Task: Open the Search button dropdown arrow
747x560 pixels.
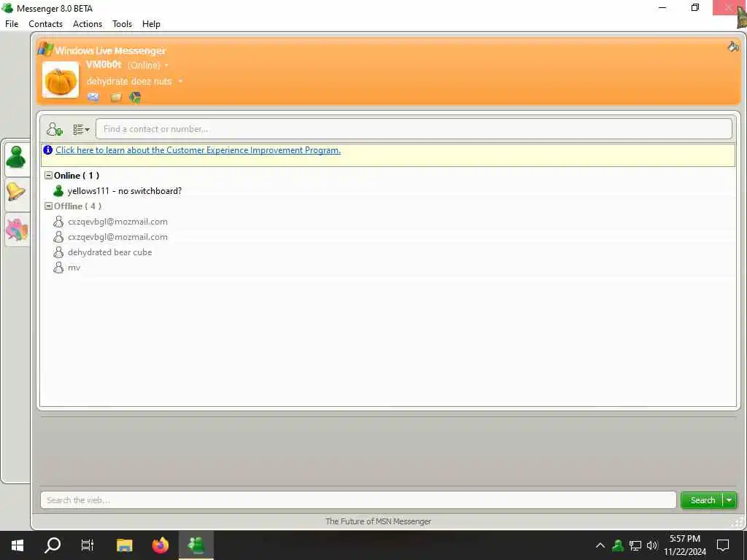Action: click(x=729, y=500)
